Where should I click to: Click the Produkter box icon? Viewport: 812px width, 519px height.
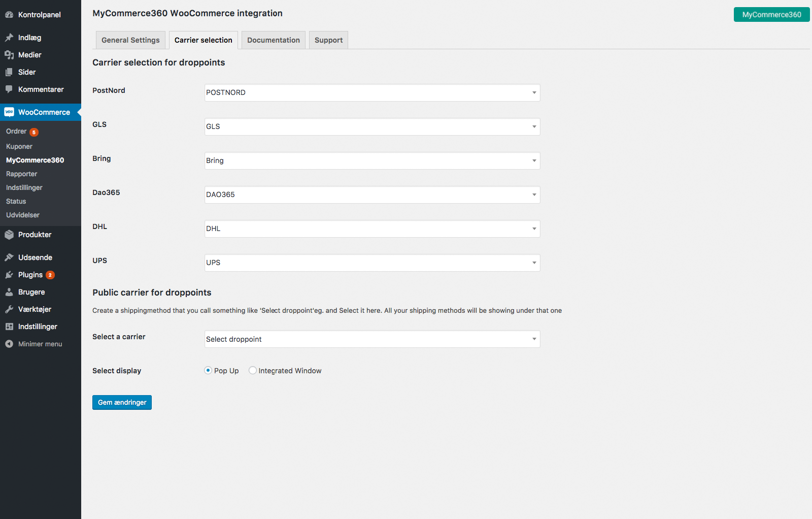[x=9, y=235]
